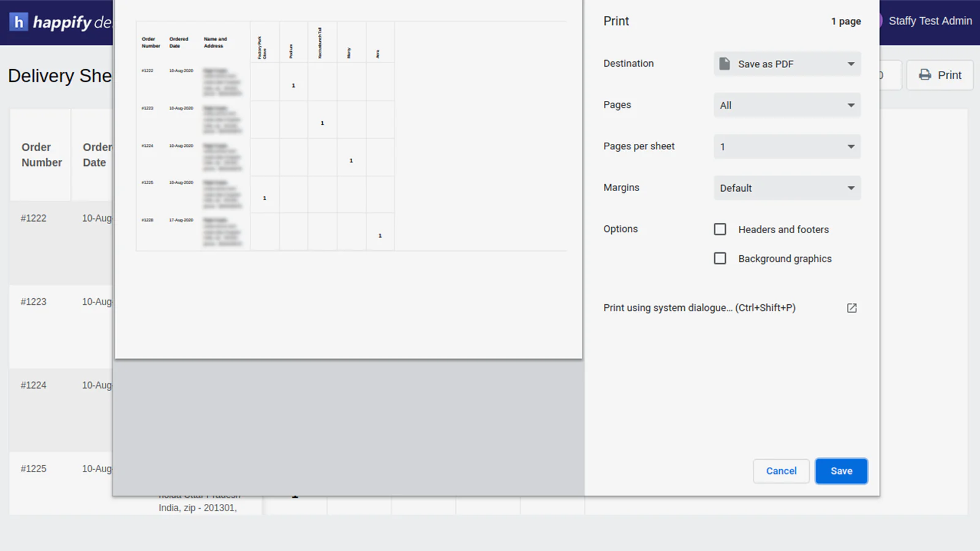The width and height of the screenshot is (980, 551).
Task: Click the printer icon in the Print button
Action: pos(925,75)
